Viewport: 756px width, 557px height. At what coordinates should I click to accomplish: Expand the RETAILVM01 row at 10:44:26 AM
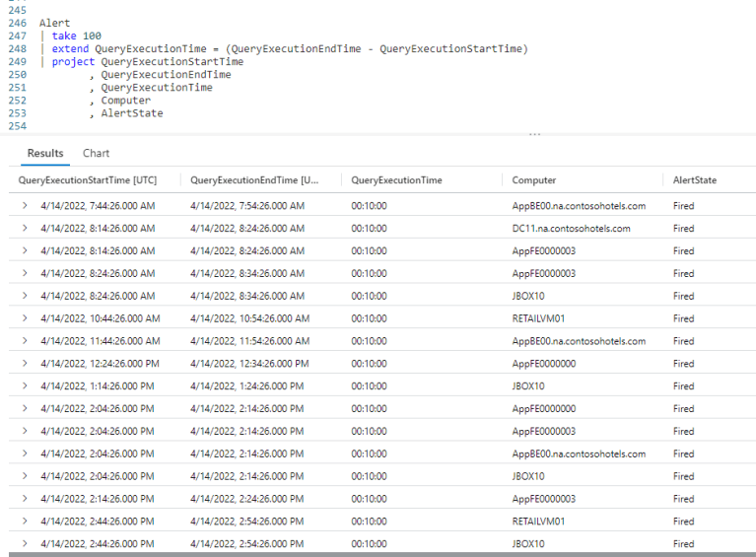point(25,318)
